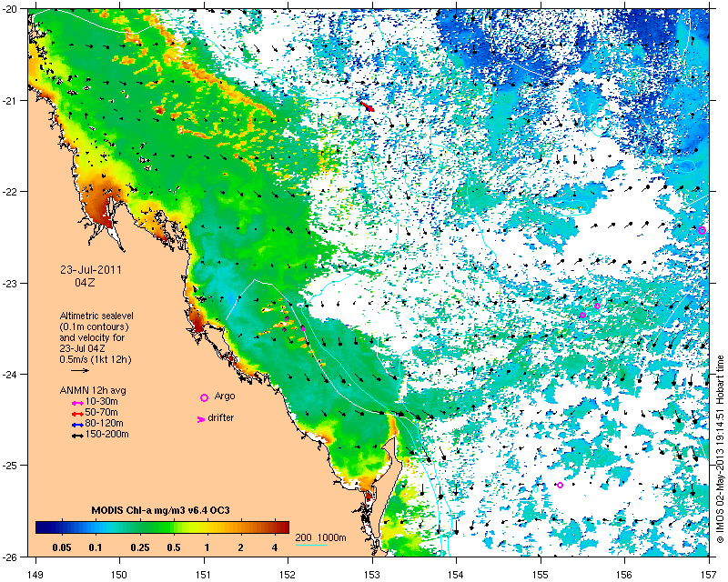
Task: Click the red ANMN current arrow near 153°E
Action: click(x=368, y=106)
